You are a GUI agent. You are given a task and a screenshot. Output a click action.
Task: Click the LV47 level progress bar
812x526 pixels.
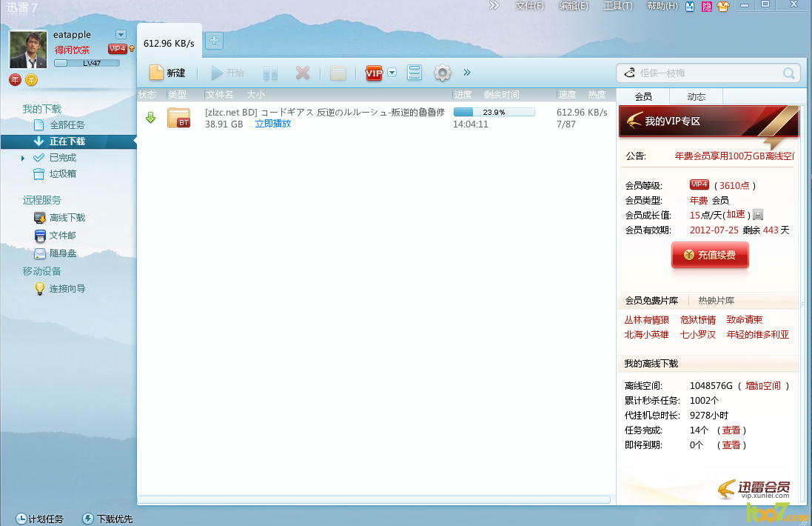[x=87, y=63]
